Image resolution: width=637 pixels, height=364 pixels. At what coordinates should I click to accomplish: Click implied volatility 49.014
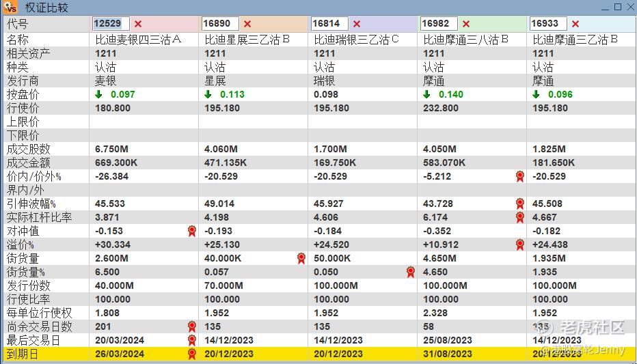click(219, 204)
